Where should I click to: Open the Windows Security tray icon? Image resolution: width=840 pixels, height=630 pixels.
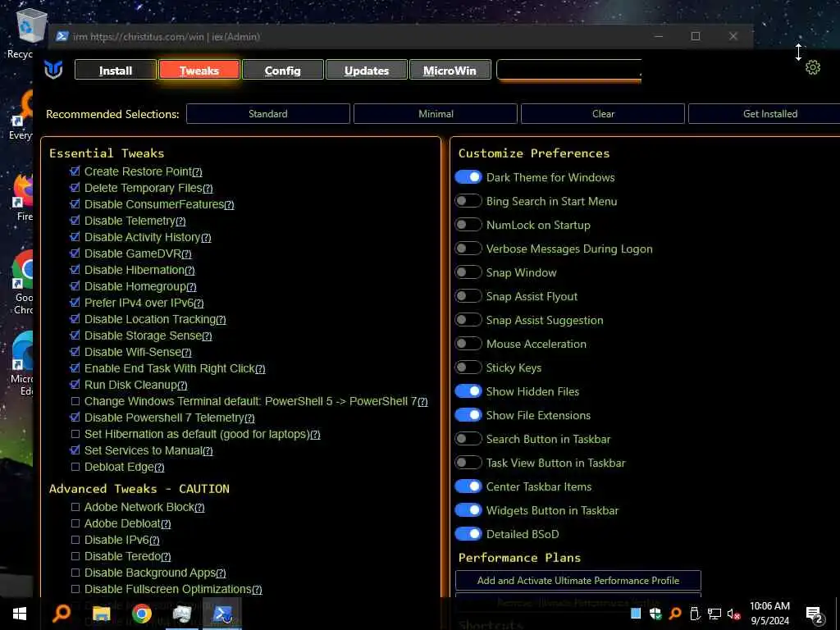pos(655,614)
